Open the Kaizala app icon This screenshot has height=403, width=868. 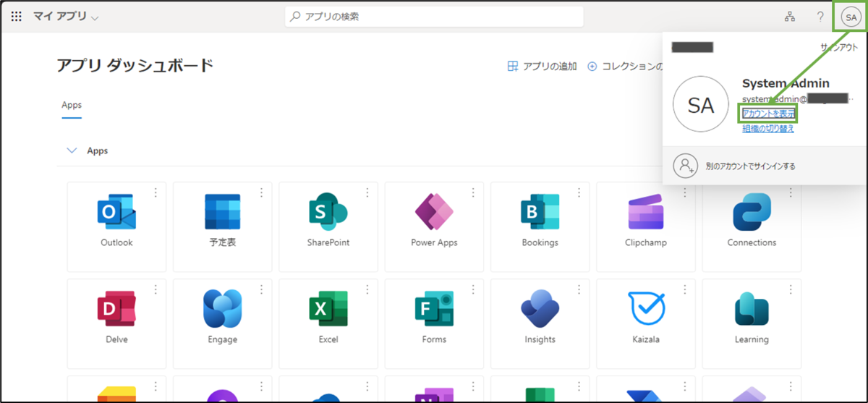pos(646,309)
